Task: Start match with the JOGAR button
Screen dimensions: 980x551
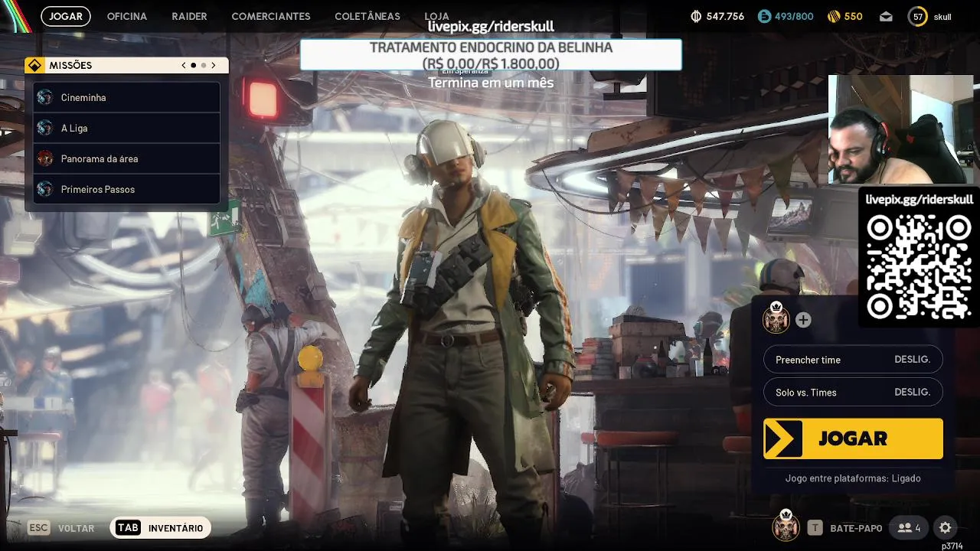Action: coord(853,439)
